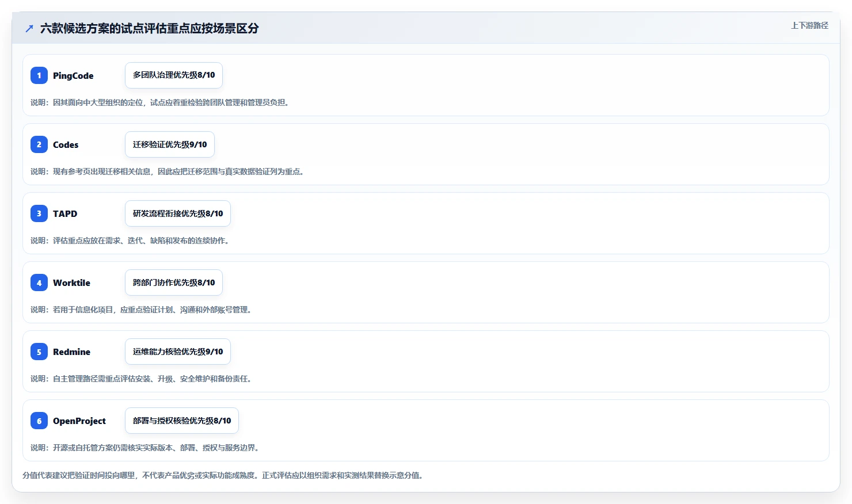Select the OpenProject name text

(x=79, y=421)
